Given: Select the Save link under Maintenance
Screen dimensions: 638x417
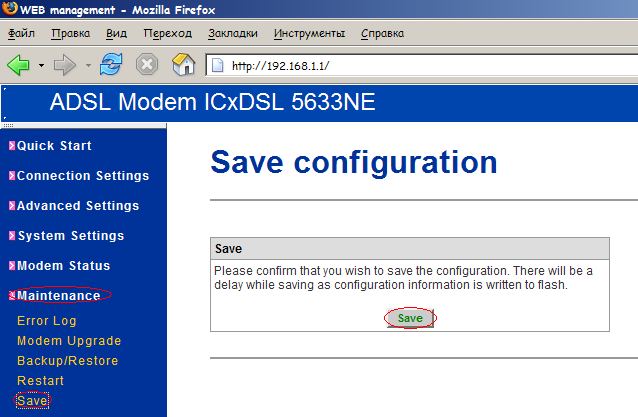Looking at the screenshot, I should 32,401.
